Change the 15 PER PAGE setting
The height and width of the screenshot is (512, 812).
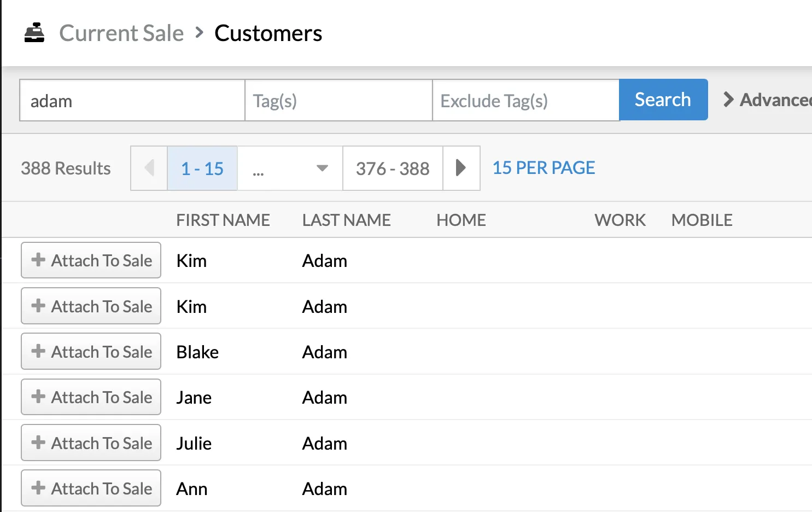[544, 167]
